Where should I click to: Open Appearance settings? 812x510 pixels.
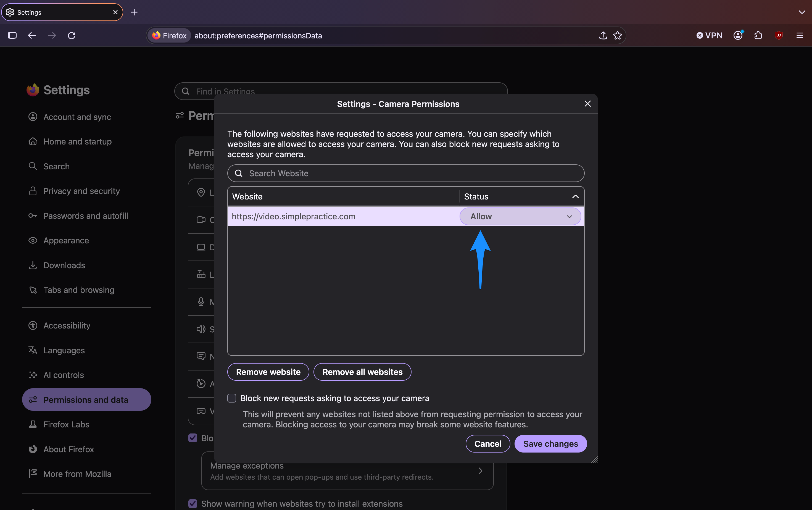pyautogui.click(x=86, y=241)
